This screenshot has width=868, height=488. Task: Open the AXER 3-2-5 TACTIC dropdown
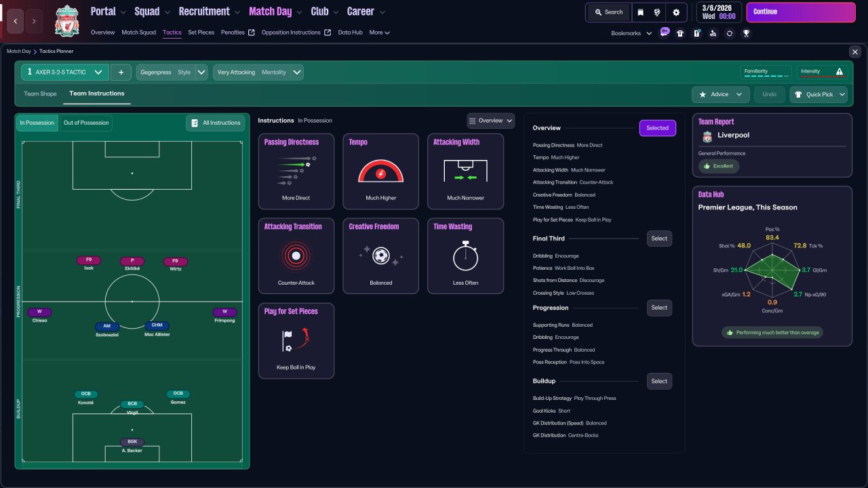tap(65, 73)
